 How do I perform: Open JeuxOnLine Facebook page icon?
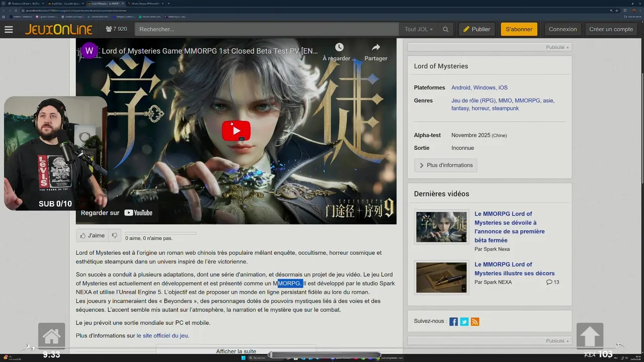coord(453,321)
